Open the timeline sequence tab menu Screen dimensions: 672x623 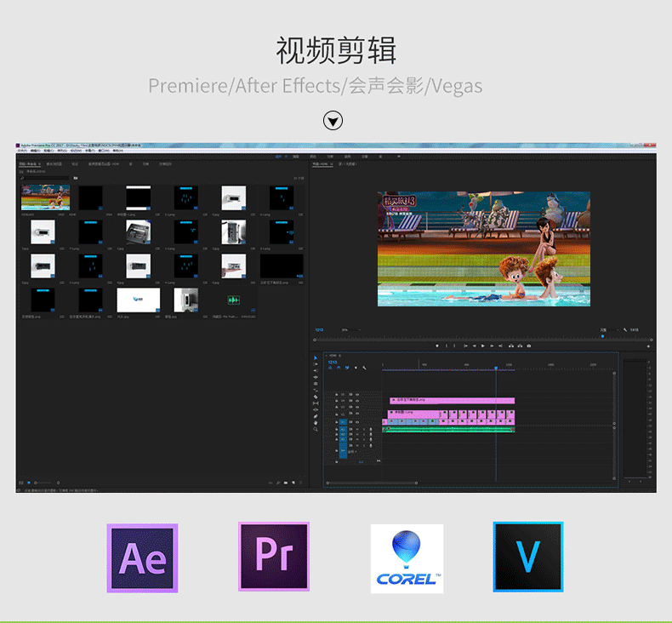[x=340, y=356]
